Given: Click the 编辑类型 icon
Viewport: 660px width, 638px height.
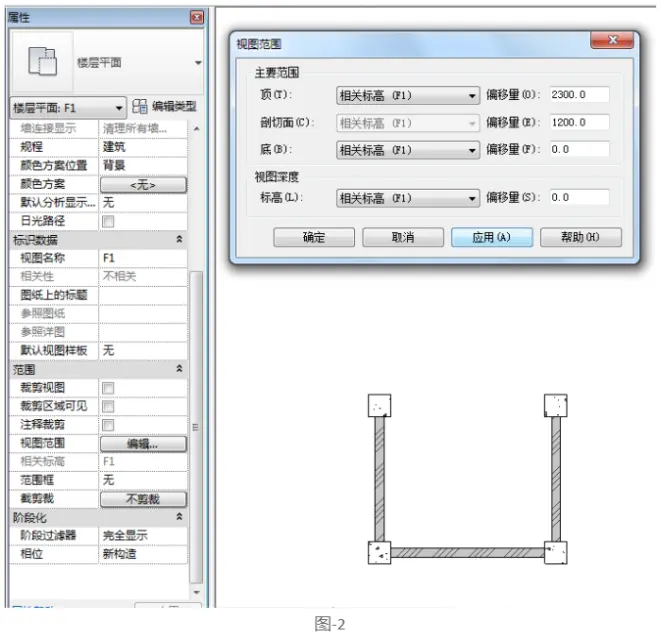Looking at the screenshot, I should coord(139,106).
